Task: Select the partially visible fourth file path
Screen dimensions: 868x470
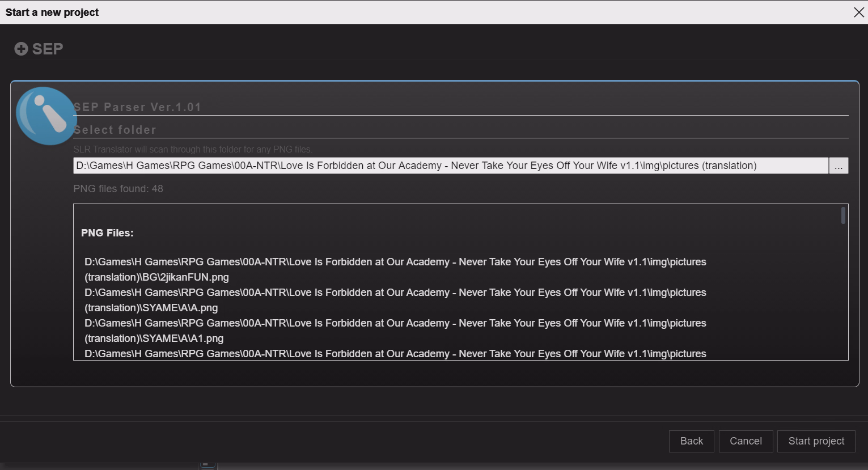Action: (395, 354)
